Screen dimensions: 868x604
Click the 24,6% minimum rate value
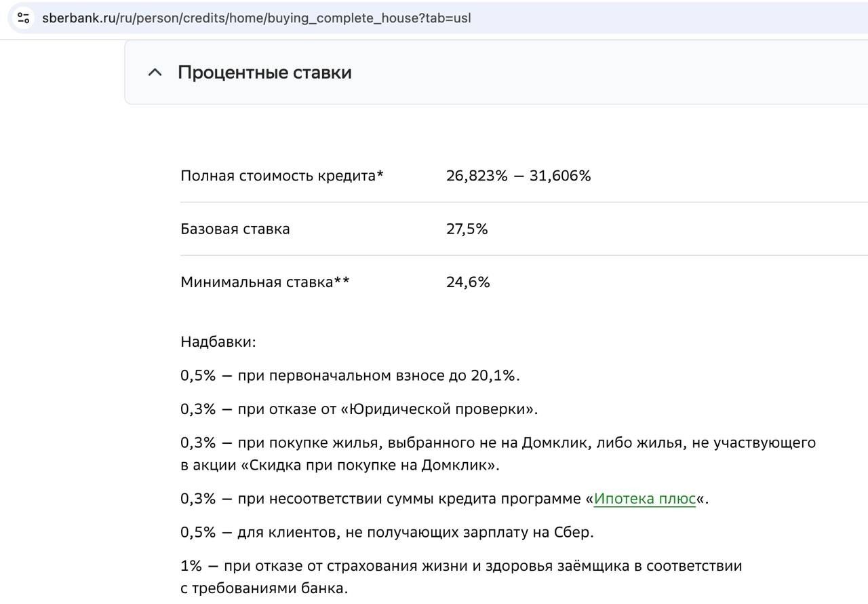pyautogui.click(x=467, y=282)
